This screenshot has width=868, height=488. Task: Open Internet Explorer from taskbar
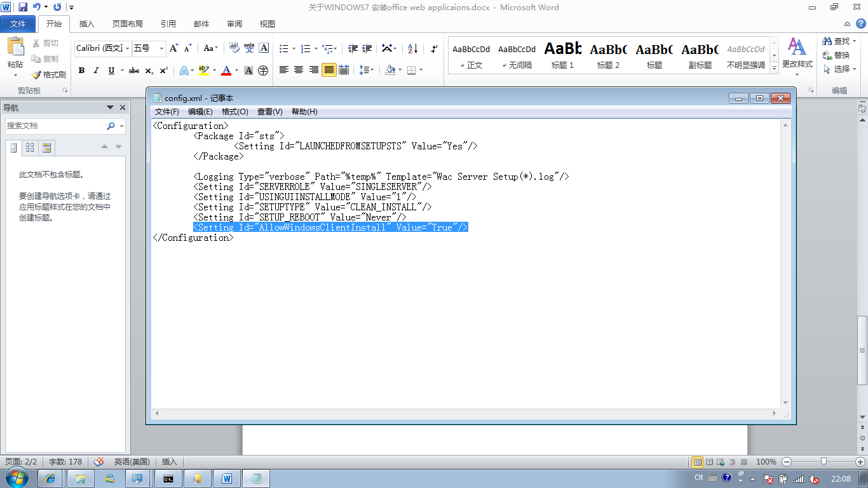(51, 478)
